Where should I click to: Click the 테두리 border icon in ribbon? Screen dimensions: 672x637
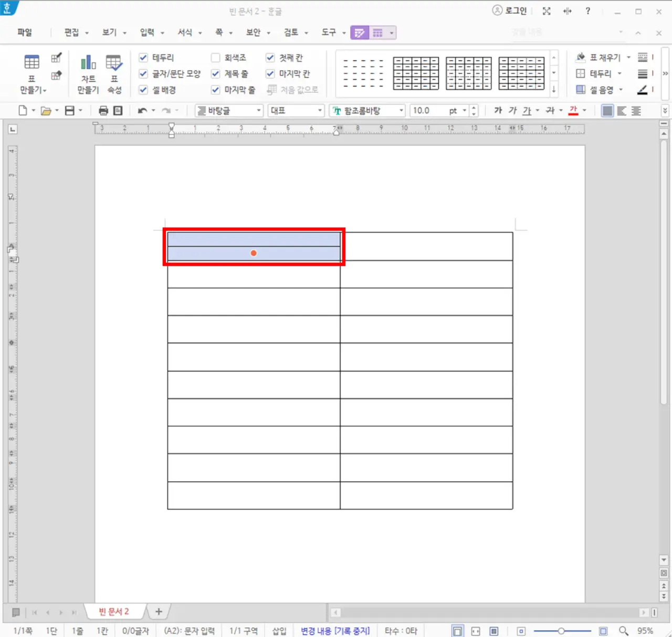581,73
